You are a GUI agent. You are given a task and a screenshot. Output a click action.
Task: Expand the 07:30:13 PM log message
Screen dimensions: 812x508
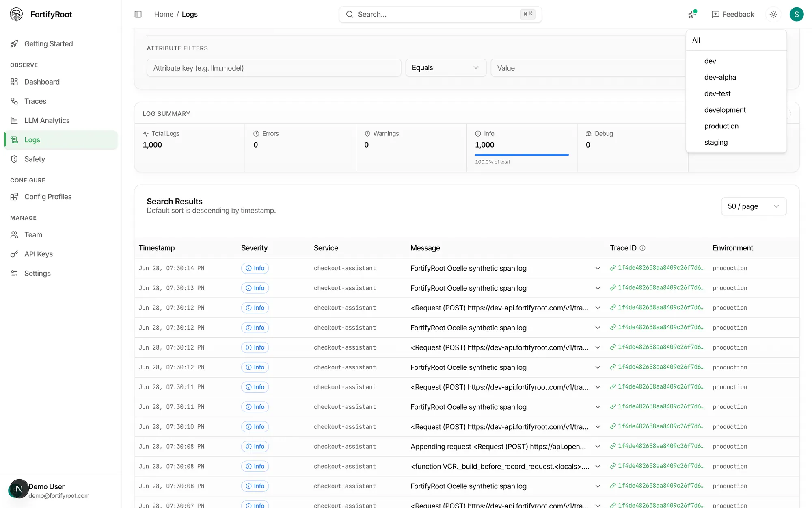(x=598, y=288)
